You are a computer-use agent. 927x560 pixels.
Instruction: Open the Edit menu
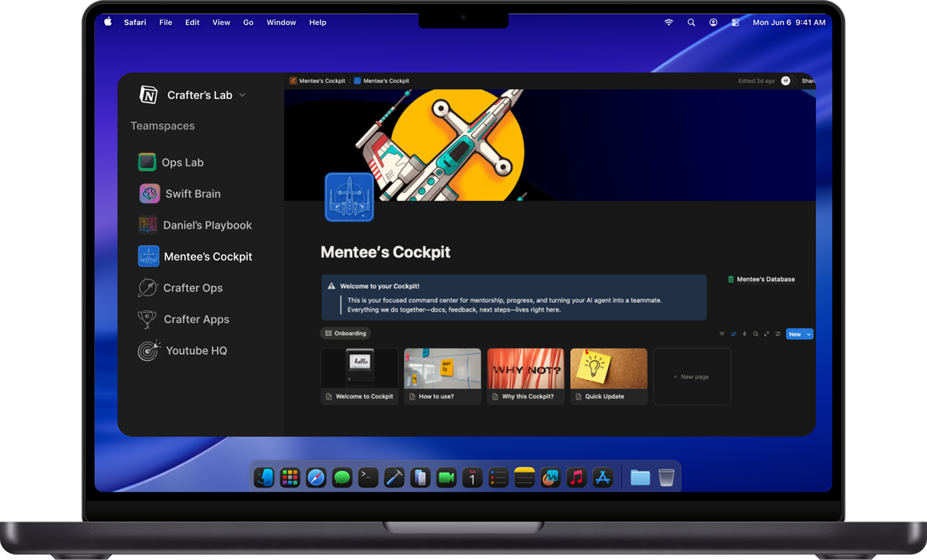coord(192,22)
